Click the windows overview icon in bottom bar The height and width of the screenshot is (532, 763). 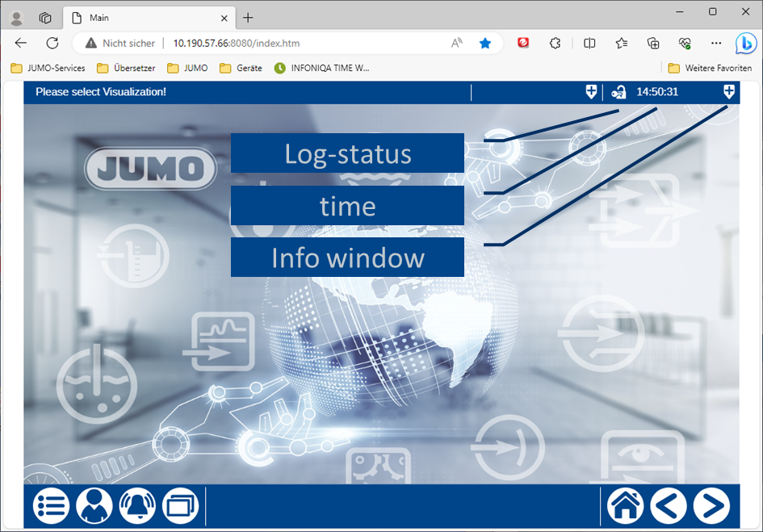(x=180, y=506)
